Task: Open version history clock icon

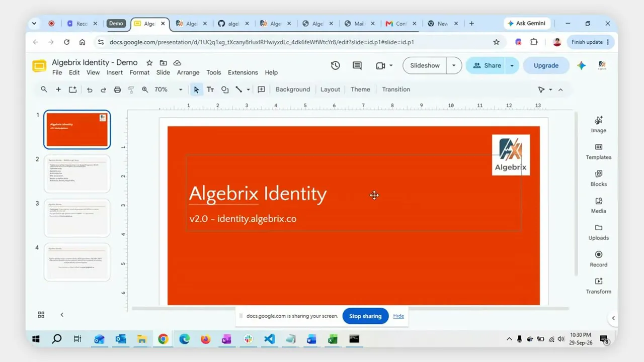Action: 335,65
